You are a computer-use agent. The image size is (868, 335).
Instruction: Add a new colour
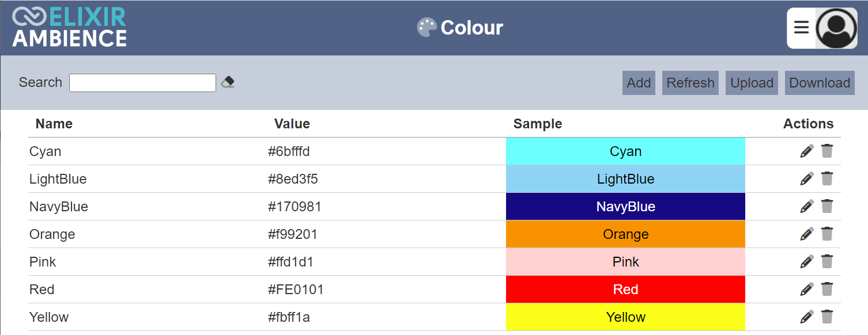pos(639,82)
